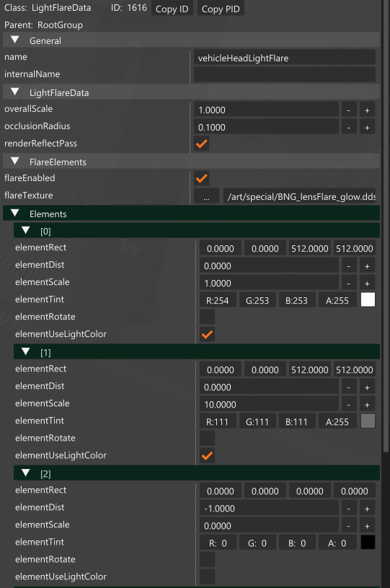Decrease overallScale with minus button
The width and height of the screenshot is (390, 588).
349,110
